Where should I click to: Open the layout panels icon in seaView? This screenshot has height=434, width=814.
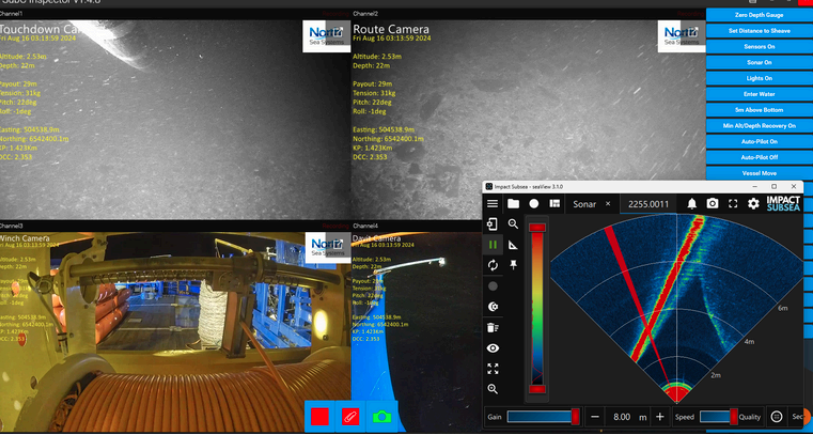coord(554,204)
